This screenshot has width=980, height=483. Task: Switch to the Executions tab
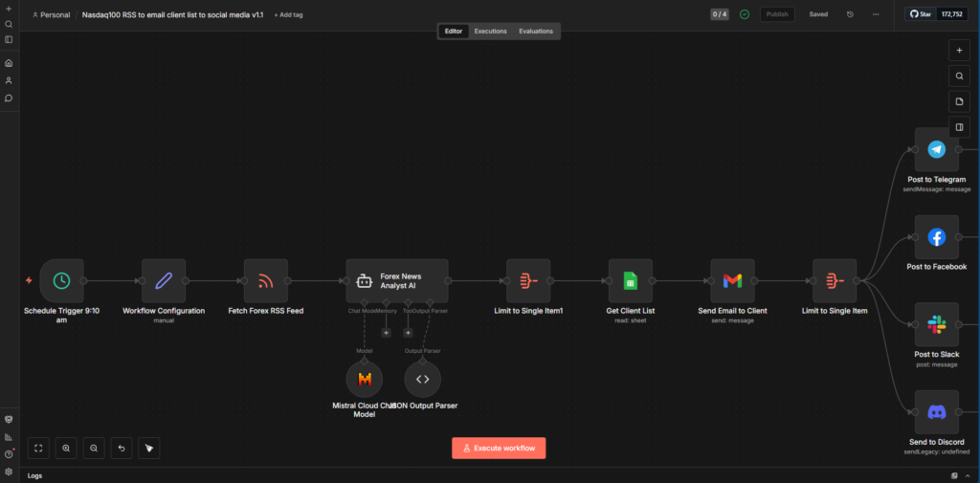491,32
